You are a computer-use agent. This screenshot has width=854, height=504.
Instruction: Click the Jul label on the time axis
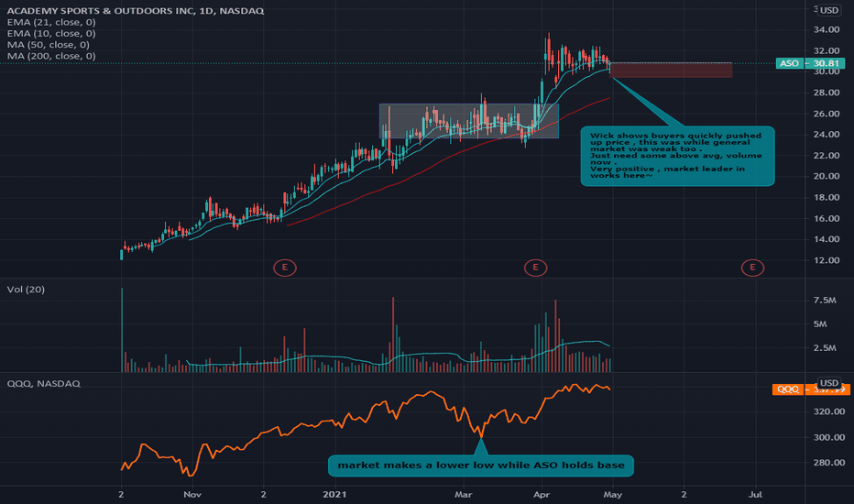[755, 495]
